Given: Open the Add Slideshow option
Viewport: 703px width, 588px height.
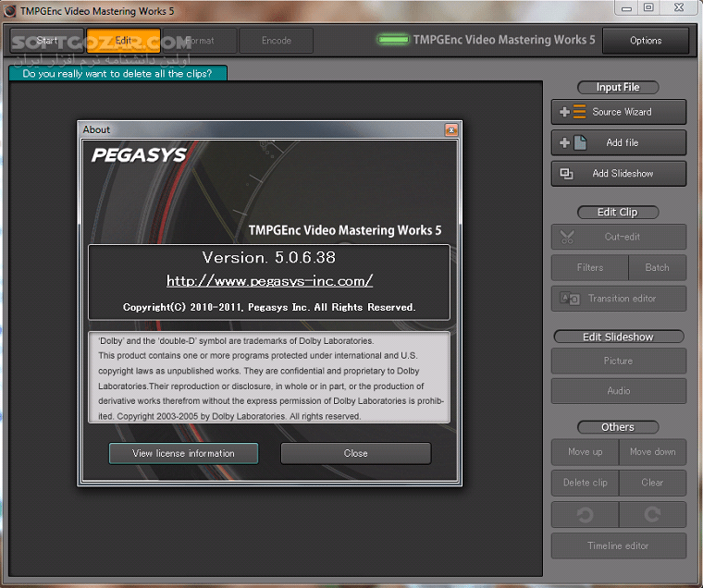Looking at the screenshot, I should tap(618, 174).
